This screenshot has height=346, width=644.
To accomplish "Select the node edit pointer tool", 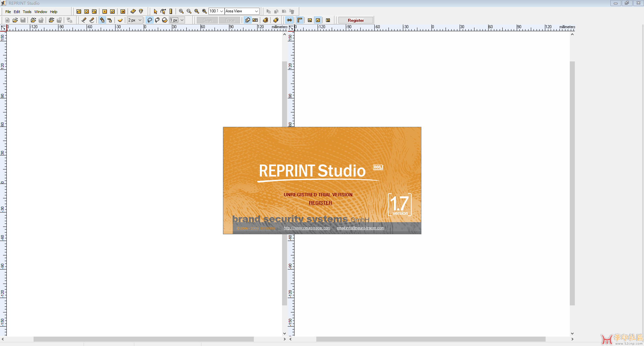I will click(x=163, y=11).
